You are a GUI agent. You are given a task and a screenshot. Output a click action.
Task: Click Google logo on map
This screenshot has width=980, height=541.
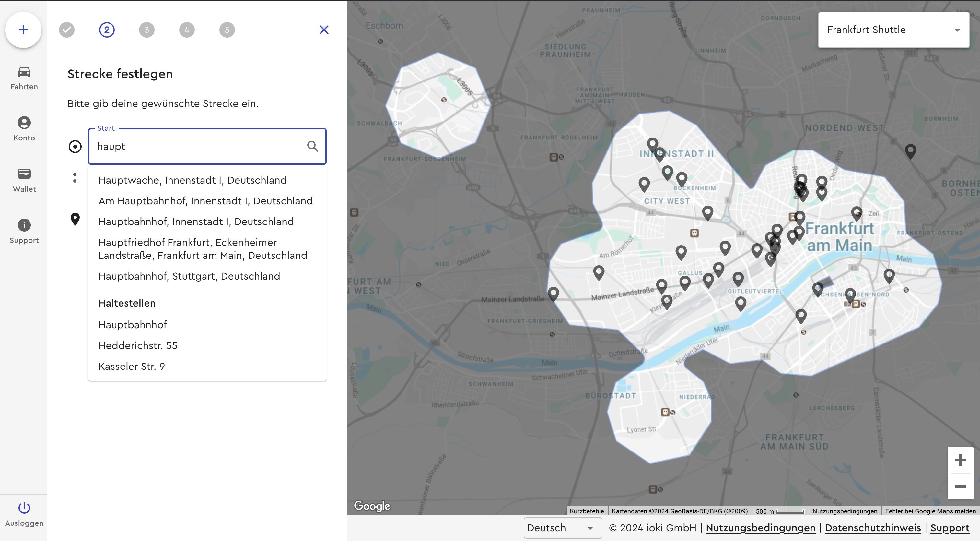tap(372, 506)
